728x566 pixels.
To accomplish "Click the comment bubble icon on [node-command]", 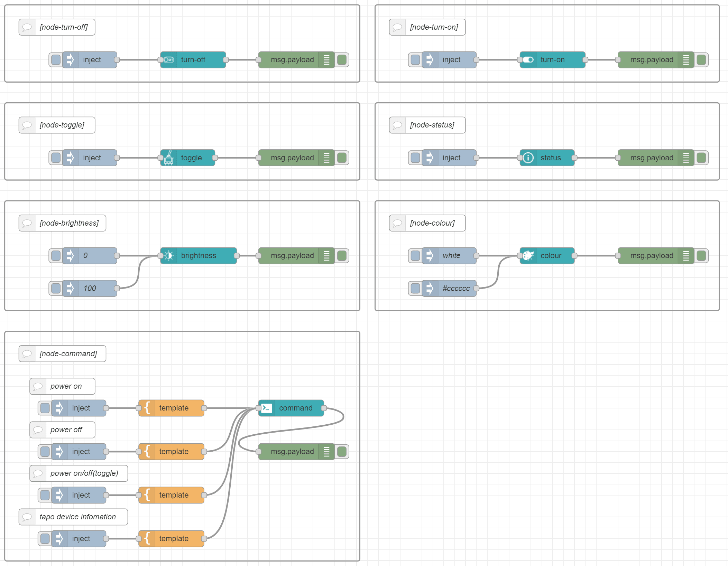I will pos(27,353).
